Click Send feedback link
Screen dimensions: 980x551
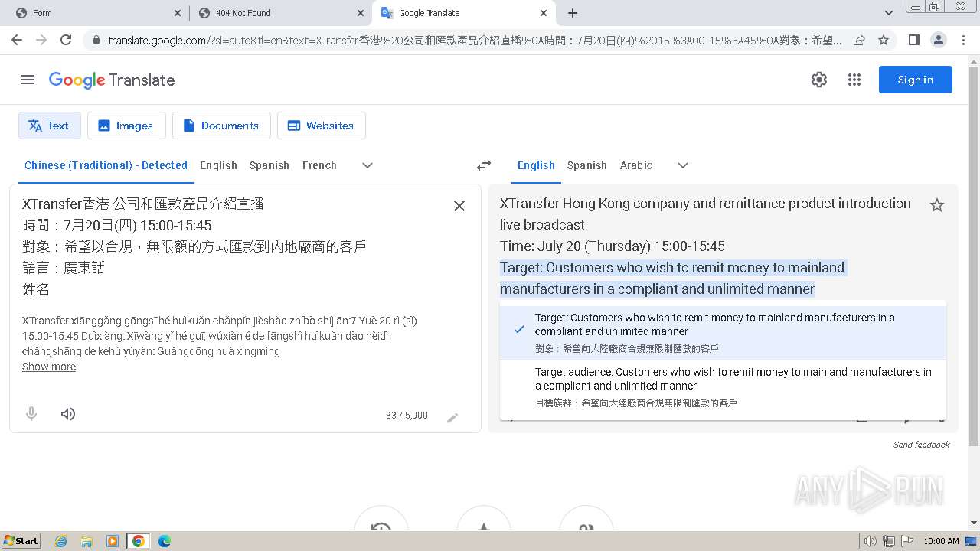pyautogui.click(x=922, y=445)
